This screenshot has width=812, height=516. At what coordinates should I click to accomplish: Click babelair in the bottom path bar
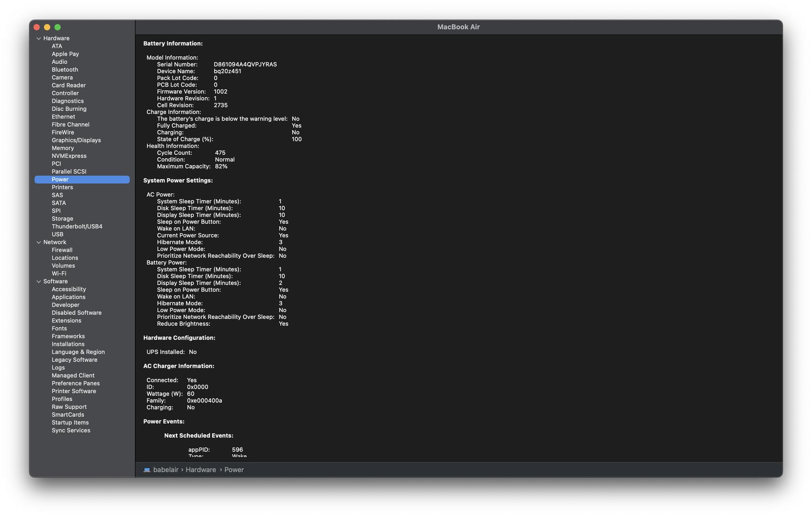165,470
